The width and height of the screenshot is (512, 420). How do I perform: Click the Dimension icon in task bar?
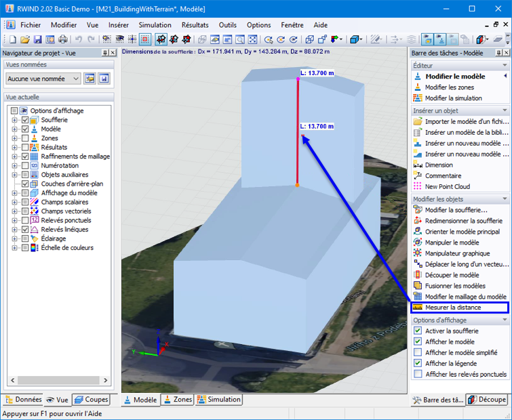pos(418,165)
